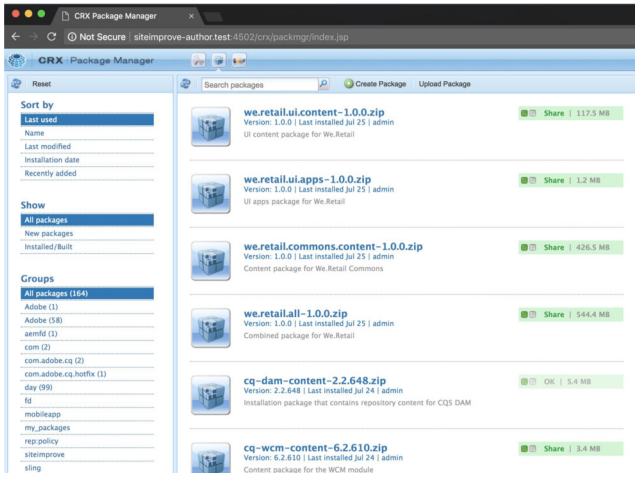Select the com.adobe.cq.hotfix (1) group
This screenshot has height=480, width=635.
pos(87,374)
